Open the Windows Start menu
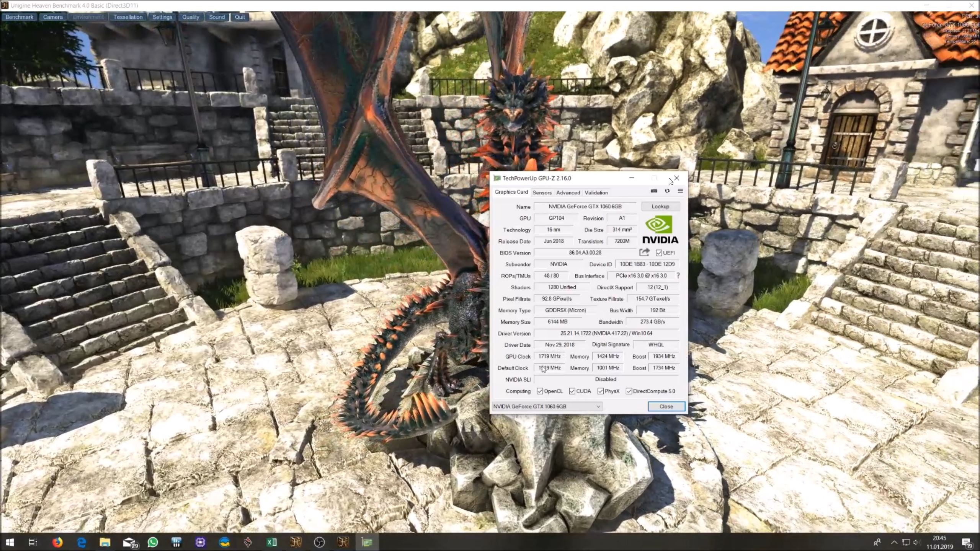The image size is (980, 551). pos(10,542)
